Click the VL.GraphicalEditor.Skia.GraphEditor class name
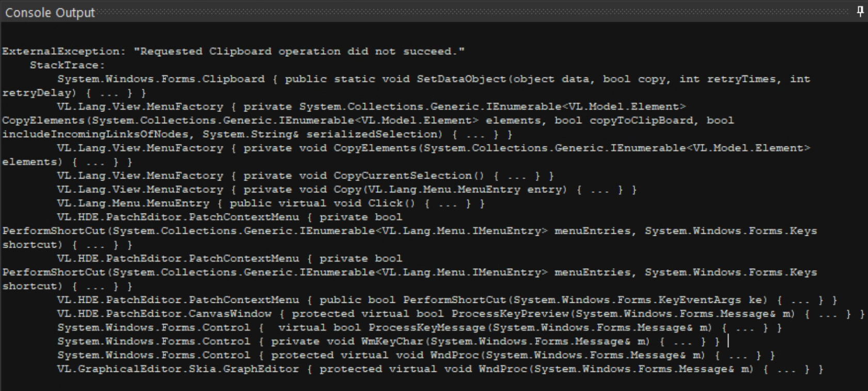868x391 pixels. coord(178,369)
